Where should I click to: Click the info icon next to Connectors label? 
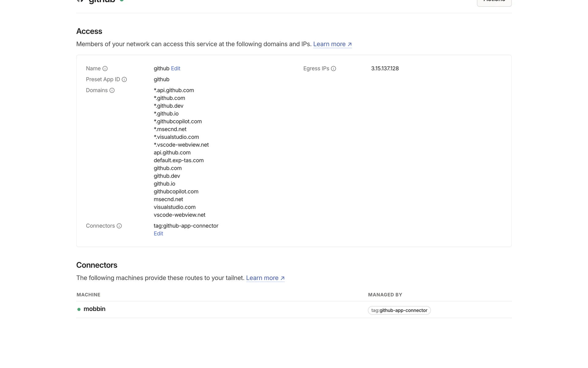click(x=119, y=226)
